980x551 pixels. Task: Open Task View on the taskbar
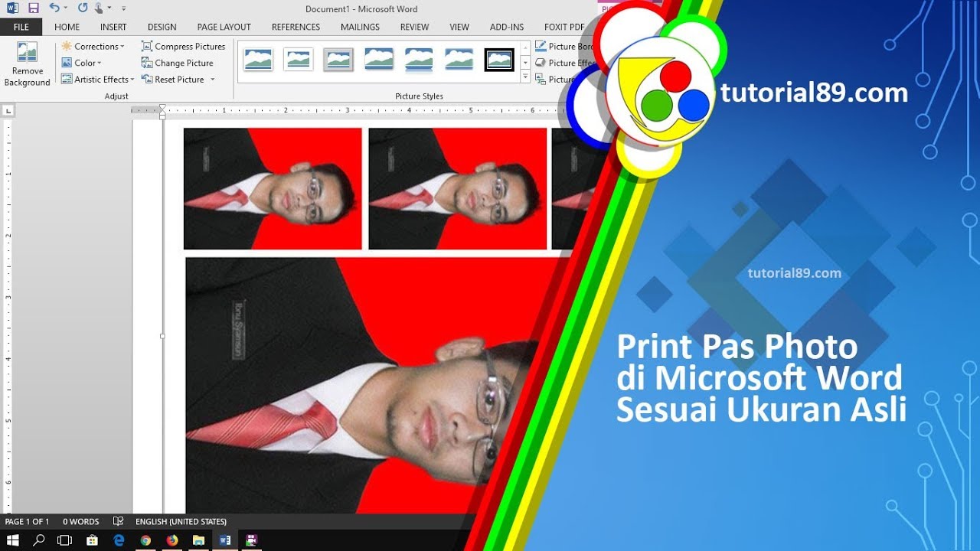[x=65, y=540]
